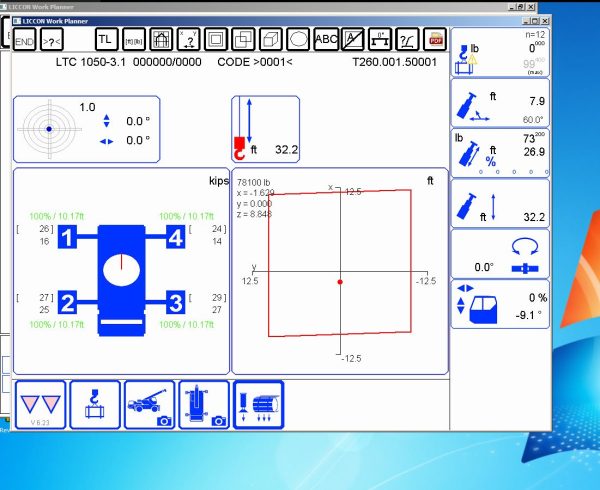This screenshot has width=600, height=490.
Task: Select outrigger number 3
Action: pyautogui.click(x=176, y=302)
